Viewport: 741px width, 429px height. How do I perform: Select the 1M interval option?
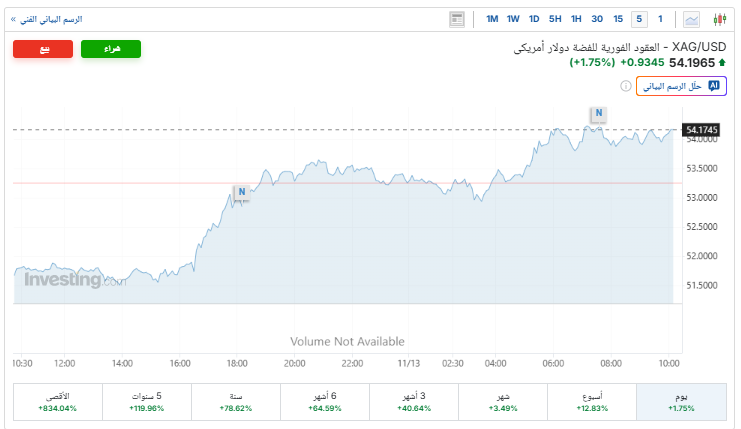pyautogui.click(x=492, y=19)
